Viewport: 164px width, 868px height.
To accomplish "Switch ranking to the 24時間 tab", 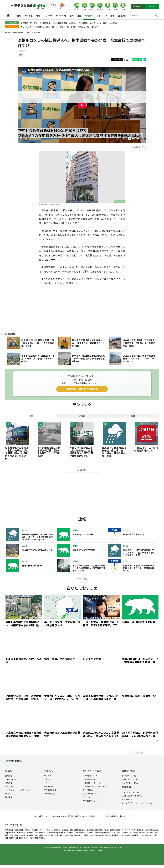I will click(x=82, y=416).
